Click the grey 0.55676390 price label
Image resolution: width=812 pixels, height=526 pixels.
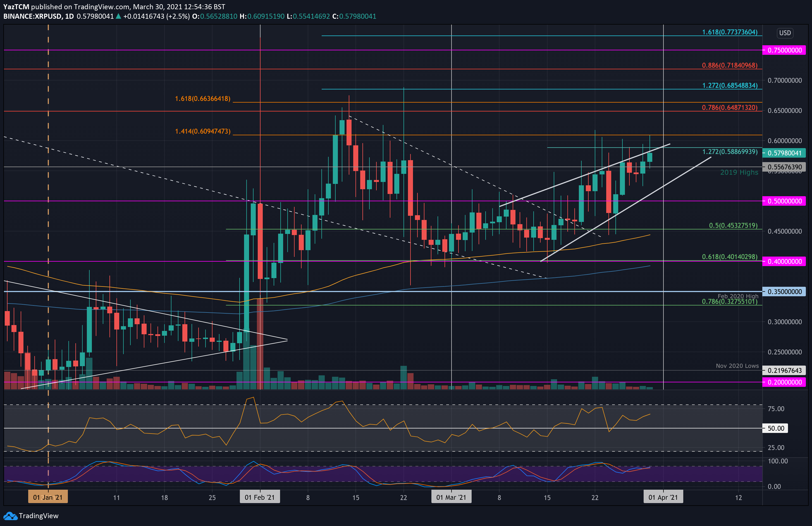click(784, 167)
